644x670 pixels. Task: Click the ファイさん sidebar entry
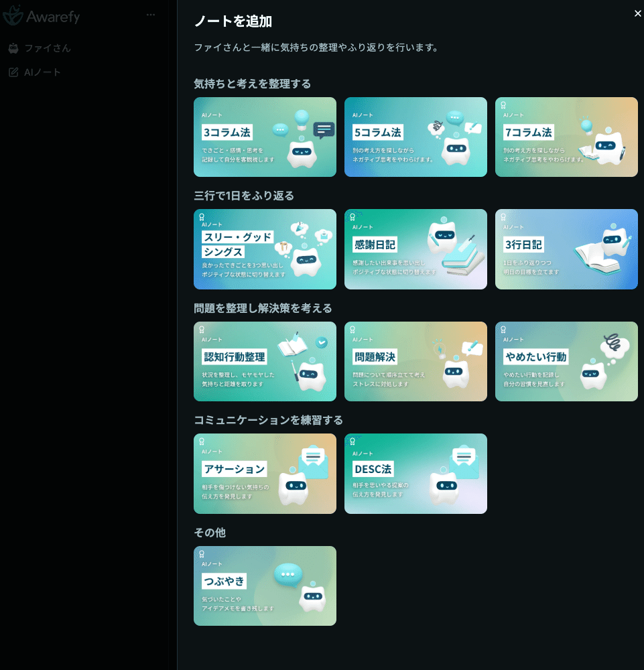point(48,48)
